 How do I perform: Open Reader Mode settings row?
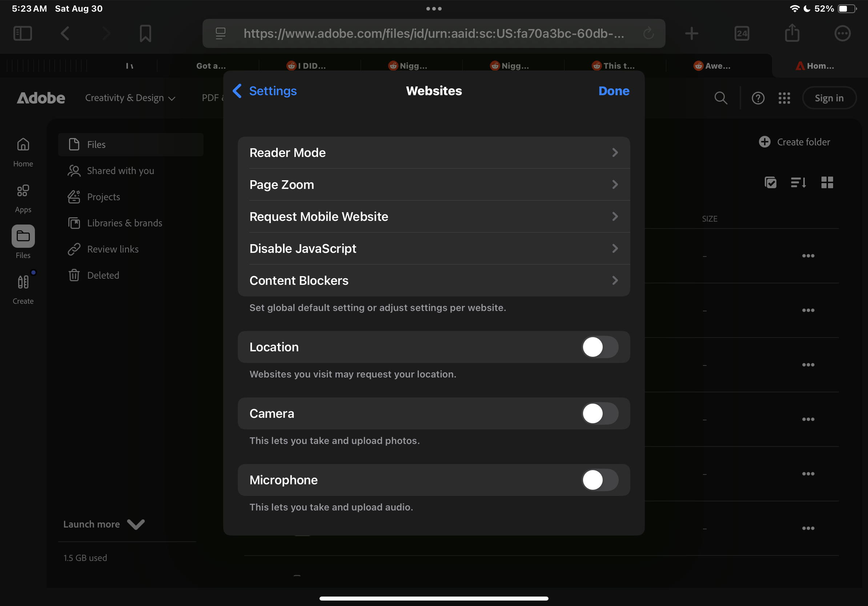point(433,153)
